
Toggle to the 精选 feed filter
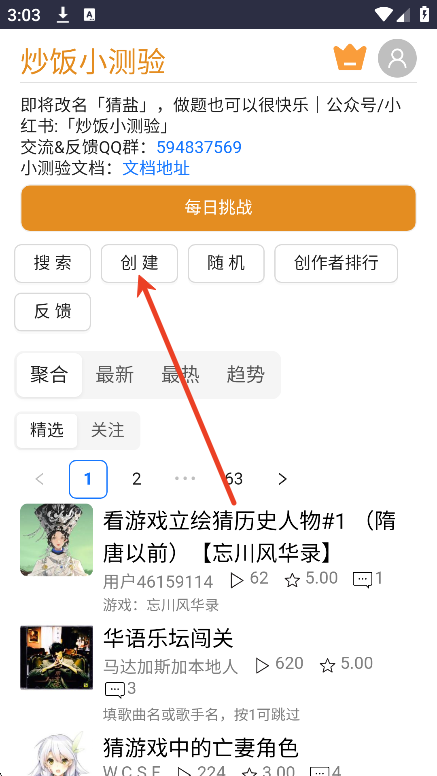(x=47, y=431)
